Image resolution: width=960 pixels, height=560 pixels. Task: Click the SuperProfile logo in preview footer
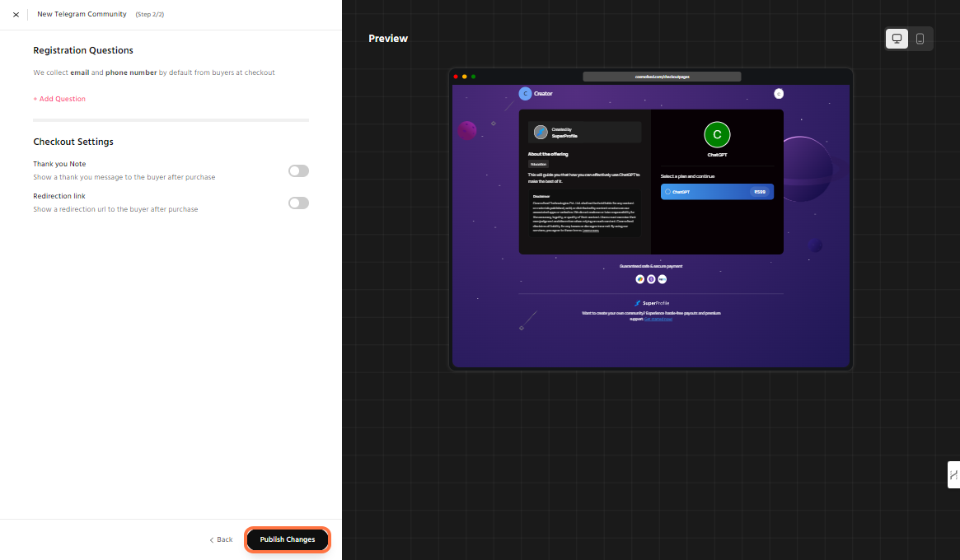point(652,303)
